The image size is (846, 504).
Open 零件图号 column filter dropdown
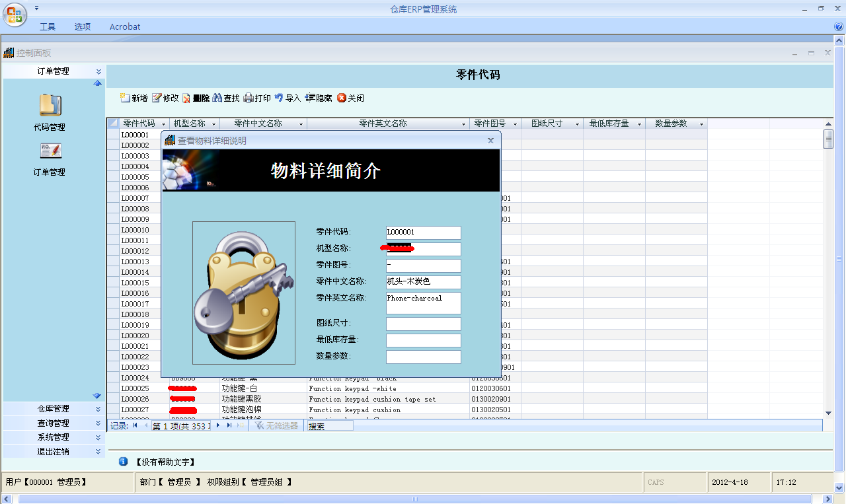point(516,124)
